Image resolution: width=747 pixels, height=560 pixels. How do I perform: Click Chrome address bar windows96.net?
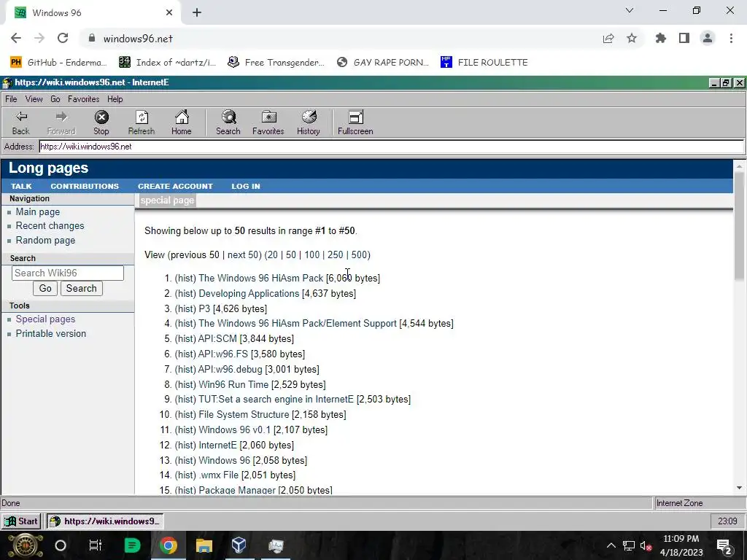138,39
